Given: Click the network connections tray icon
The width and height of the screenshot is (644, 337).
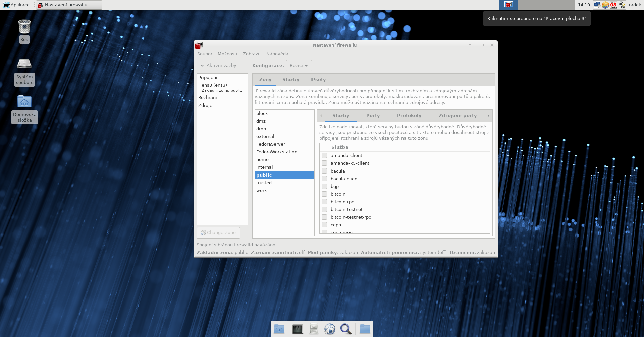Looking at the screenshot, I should click(x=597, y=5).
